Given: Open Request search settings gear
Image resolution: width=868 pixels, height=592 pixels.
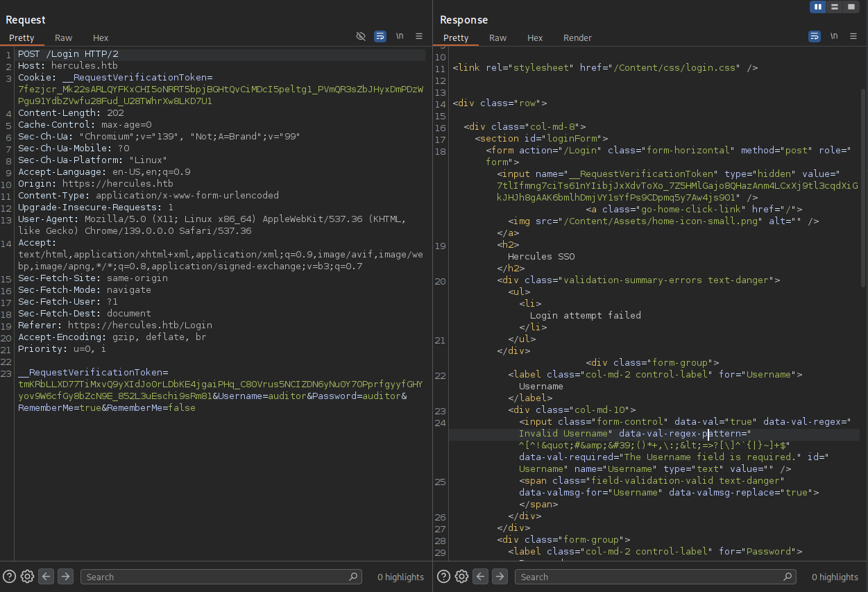Looking at the screenshot, I should tap(28, 576).
